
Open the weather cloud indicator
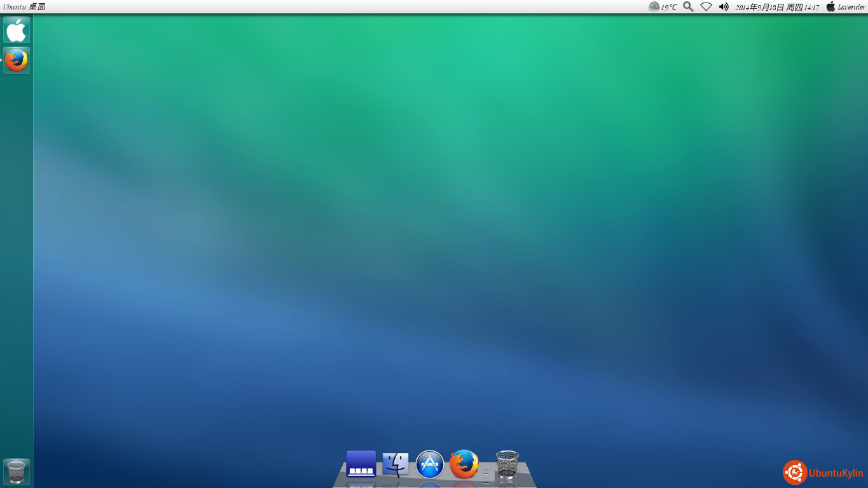654,6
